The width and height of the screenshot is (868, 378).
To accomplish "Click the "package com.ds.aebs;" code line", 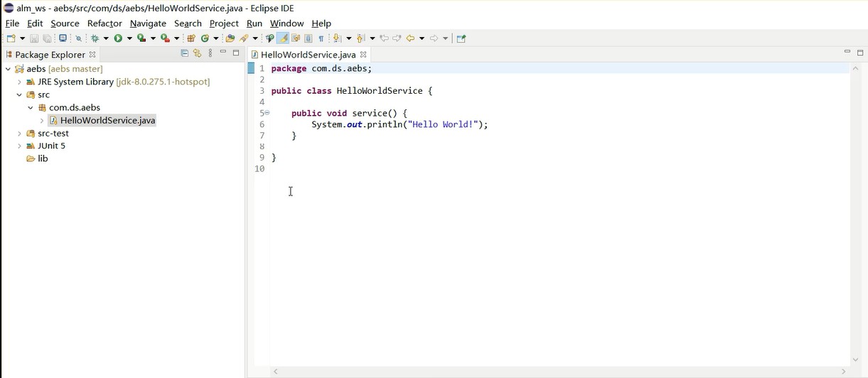I will coord(321,68).
